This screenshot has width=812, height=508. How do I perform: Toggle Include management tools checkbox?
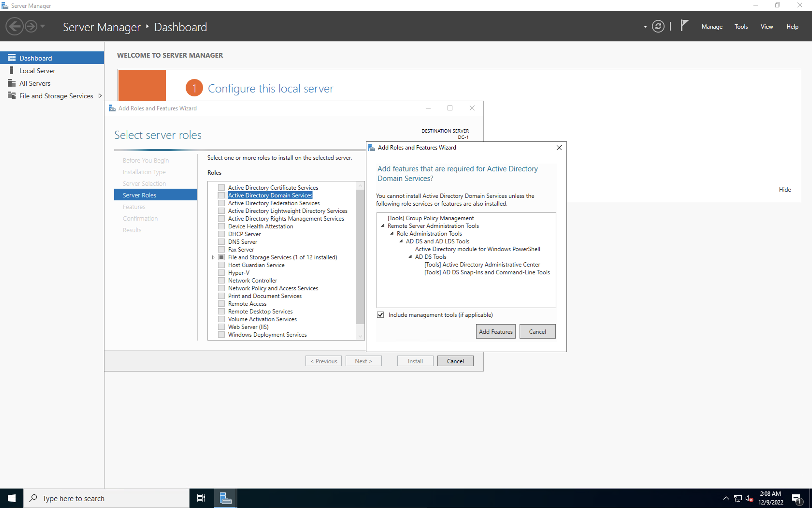pos(380,315)
